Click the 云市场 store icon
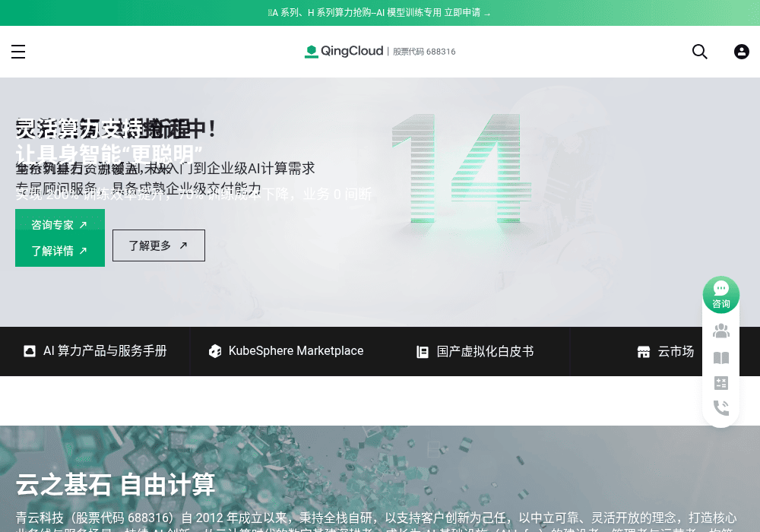 [643, 352]
